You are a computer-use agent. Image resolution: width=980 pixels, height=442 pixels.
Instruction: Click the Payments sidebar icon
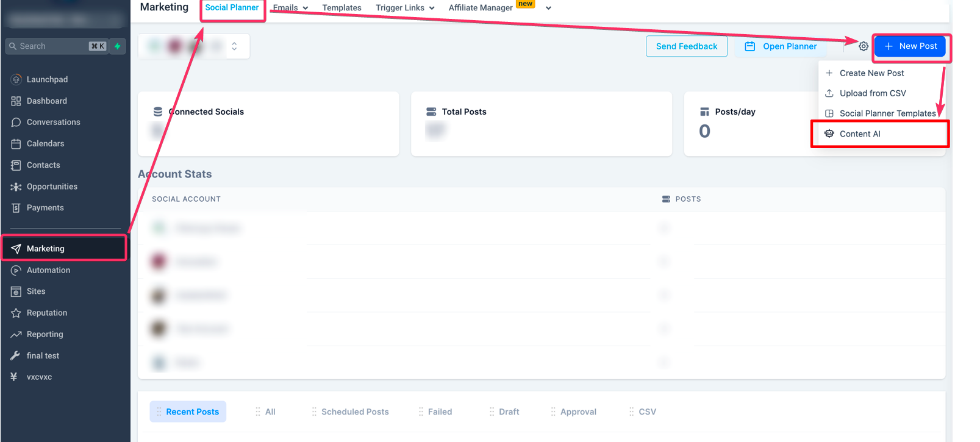point(16,208)
